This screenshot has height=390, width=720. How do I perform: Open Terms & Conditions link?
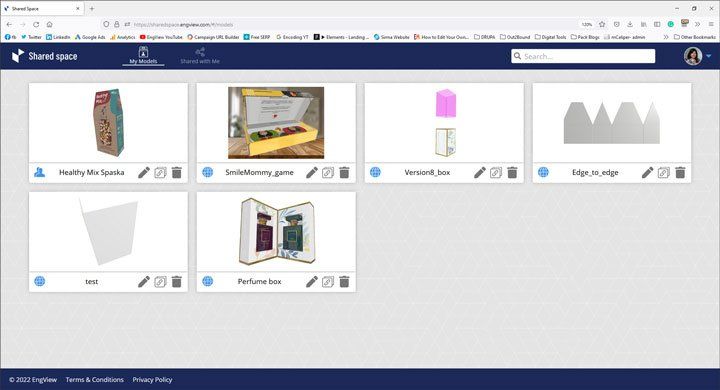pyautogui.click(x=95, y=380)
